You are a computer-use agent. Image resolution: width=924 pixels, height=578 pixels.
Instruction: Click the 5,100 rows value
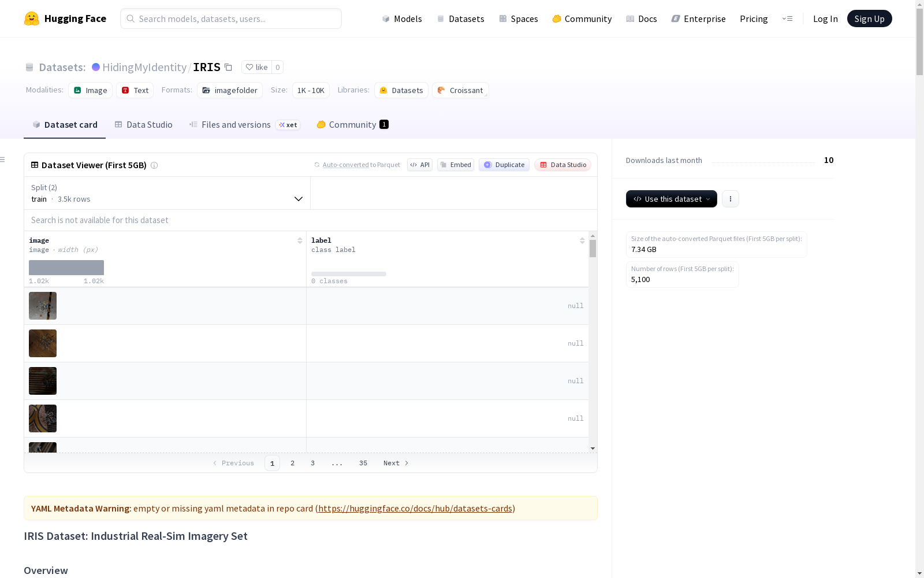click(640, 280)
